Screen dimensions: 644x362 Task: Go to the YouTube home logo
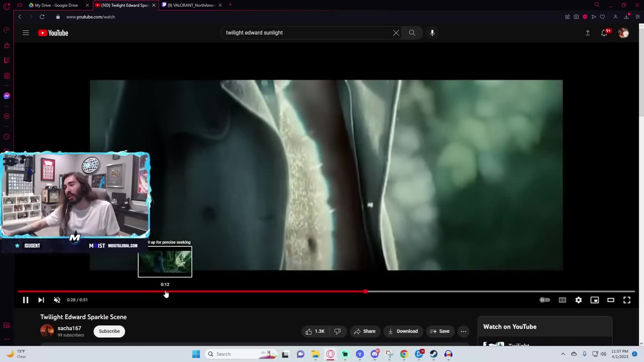[53, 33]
